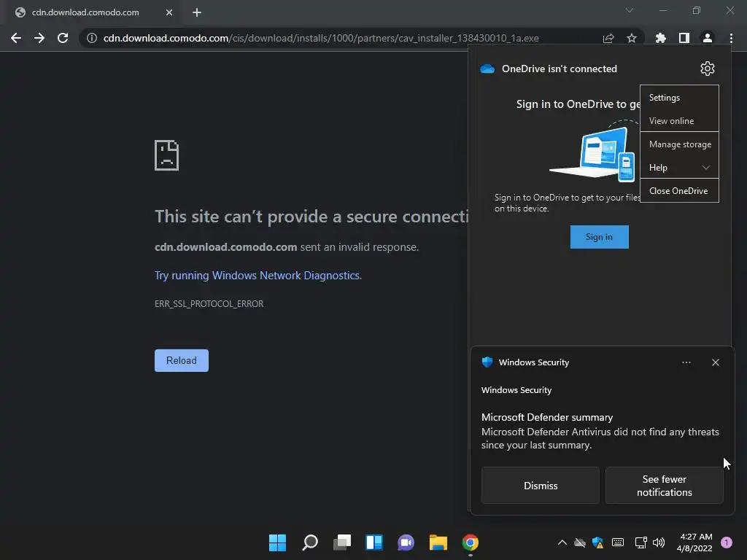Click the blue Reload button on error page

[182, 360]
